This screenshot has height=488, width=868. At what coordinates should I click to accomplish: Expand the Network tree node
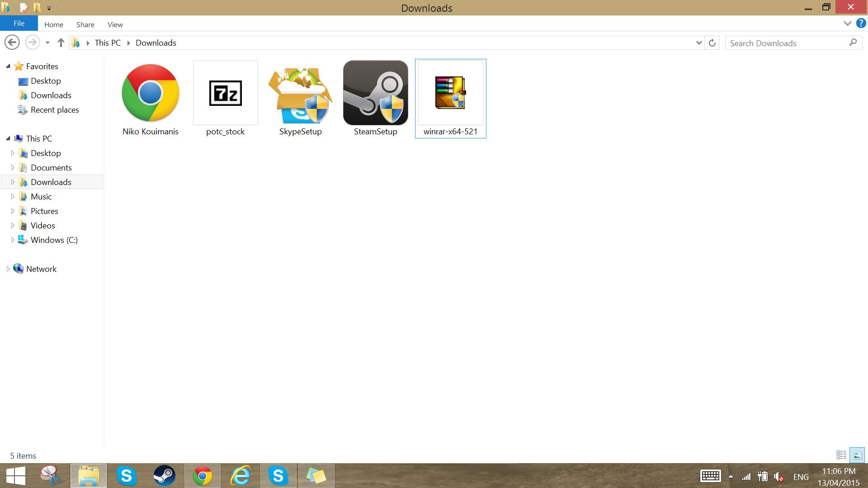click(x=8, y=269)
